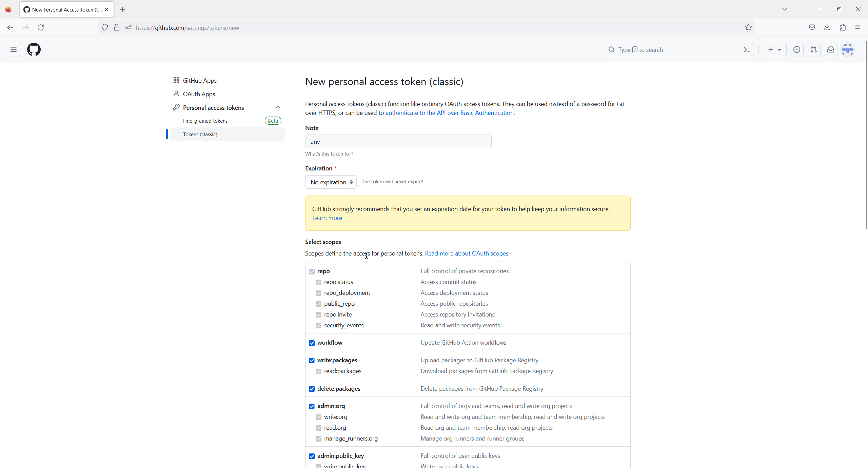Open the Pull requests header icon
Viewport: 868px width, 468px height.
click(814, 49)
